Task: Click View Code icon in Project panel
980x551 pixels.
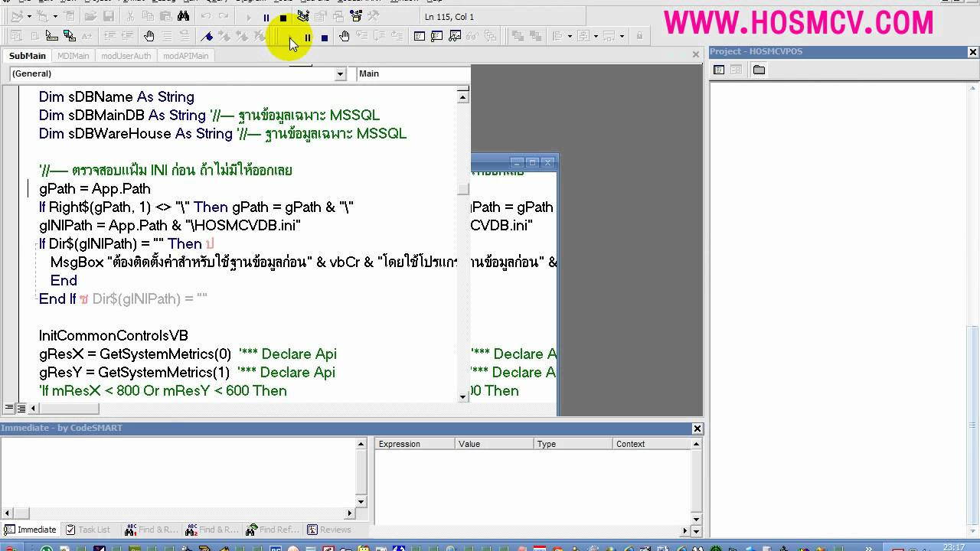Action: click(x=719, y=70)
